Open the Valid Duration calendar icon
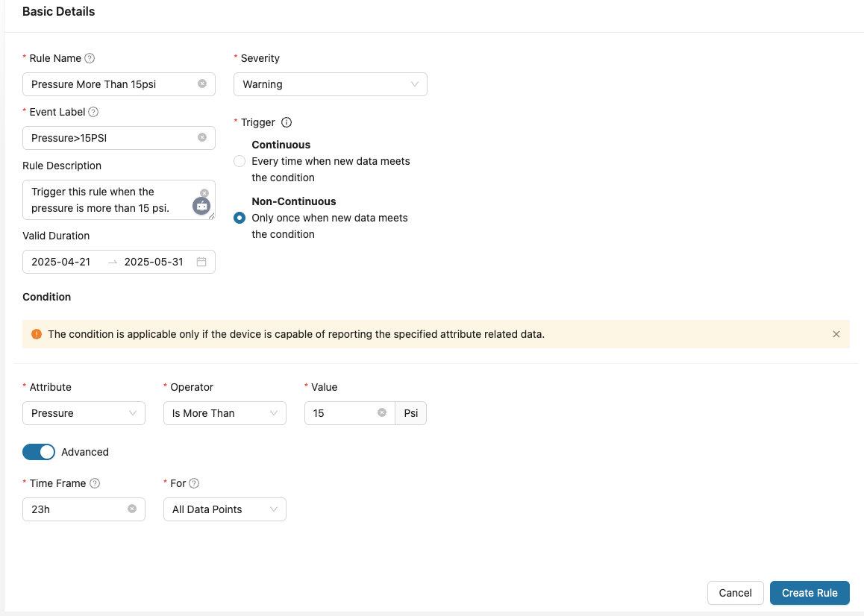The width and height of the screenshot is (864, 616). [201, 262]
